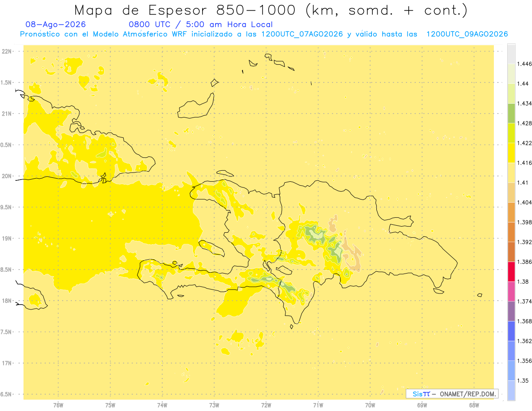This screenshot has width=532, height=411.
Task: Click the legend value "1.446"
Action: tap(524, 64)
